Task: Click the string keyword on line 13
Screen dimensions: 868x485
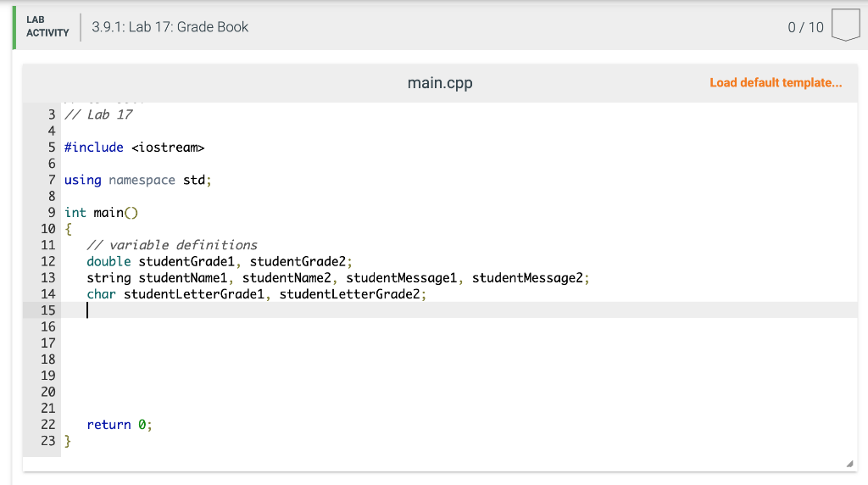Action: (x=108, y=278)
